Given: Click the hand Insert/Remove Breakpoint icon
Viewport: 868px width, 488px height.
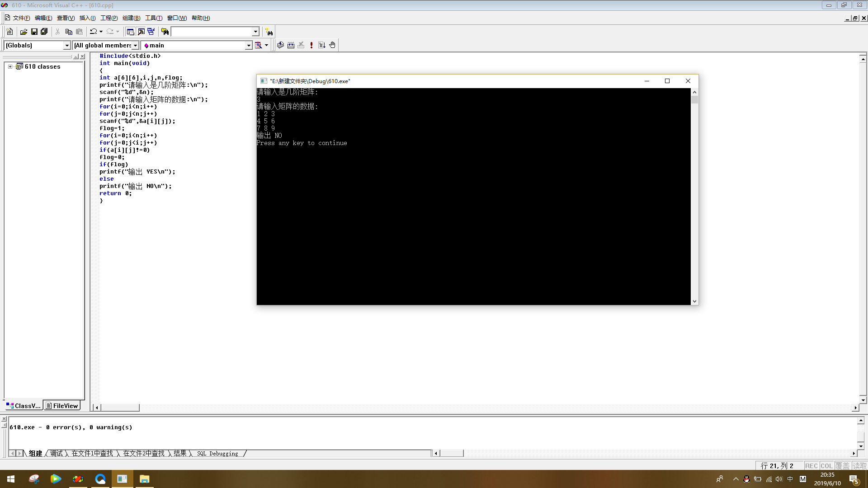Looking at the screenshot, I should (332, 45).
